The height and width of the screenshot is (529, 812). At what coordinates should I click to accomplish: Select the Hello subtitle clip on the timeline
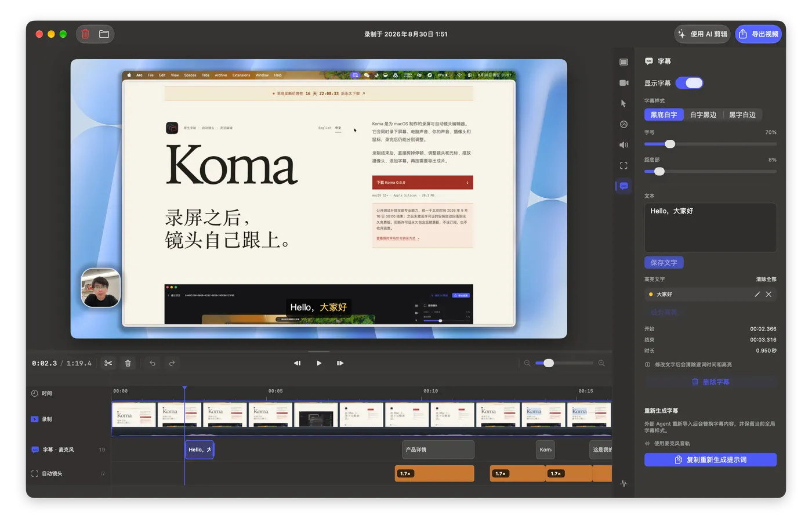[x=200, y=450]
